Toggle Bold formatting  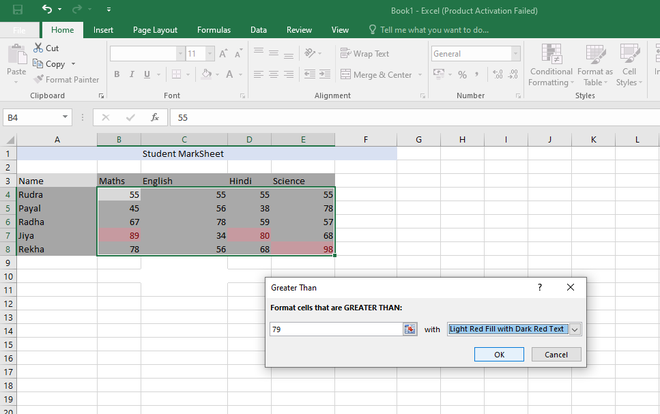pos(117,74)
